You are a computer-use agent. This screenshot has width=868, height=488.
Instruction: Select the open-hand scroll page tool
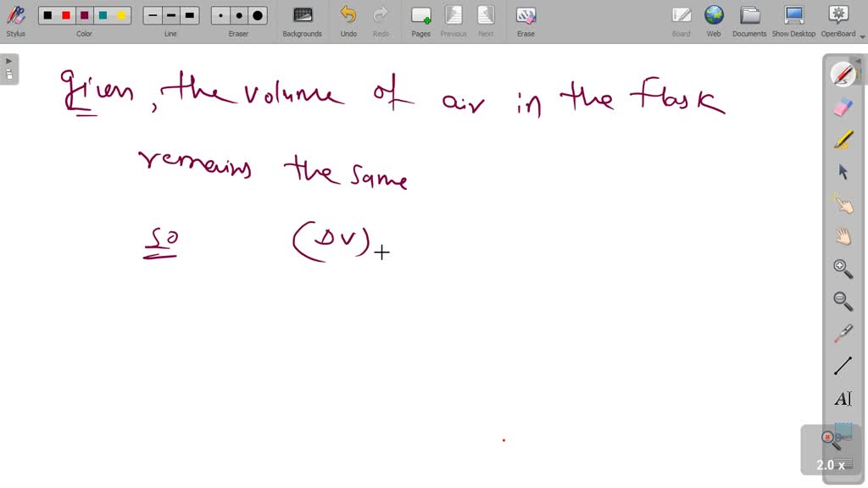843,236
